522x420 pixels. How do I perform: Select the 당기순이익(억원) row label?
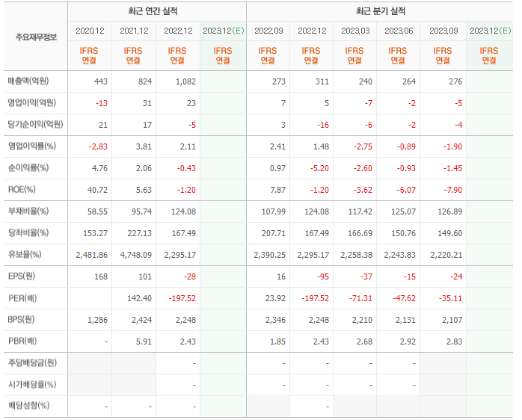pyautogui.click(x=35, y=125)
